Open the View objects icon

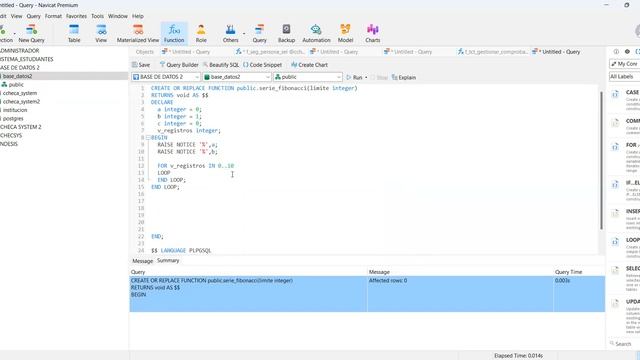(x=101, y=33)
